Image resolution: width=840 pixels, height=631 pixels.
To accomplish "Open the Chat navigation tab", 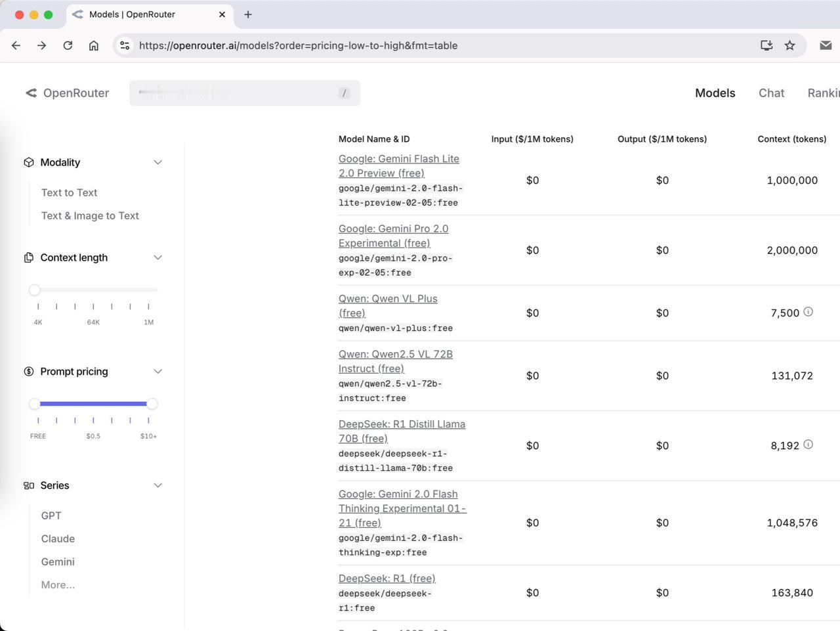I will [772, 93].
